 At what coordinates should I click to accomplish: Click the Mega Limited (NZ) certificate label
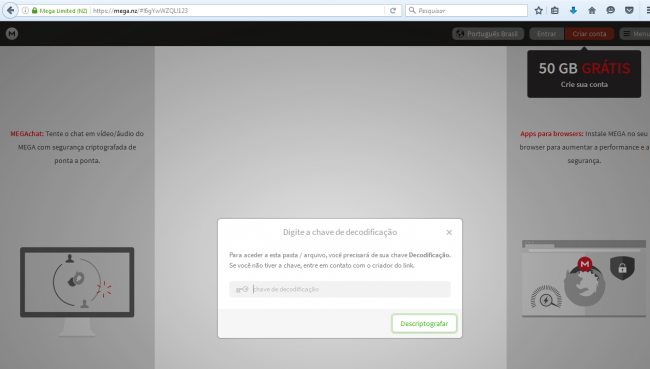pos(63,10)
